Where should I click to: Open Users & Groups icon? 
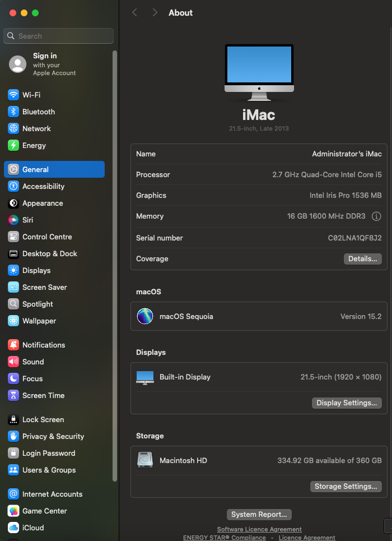[x=13, y=470]
